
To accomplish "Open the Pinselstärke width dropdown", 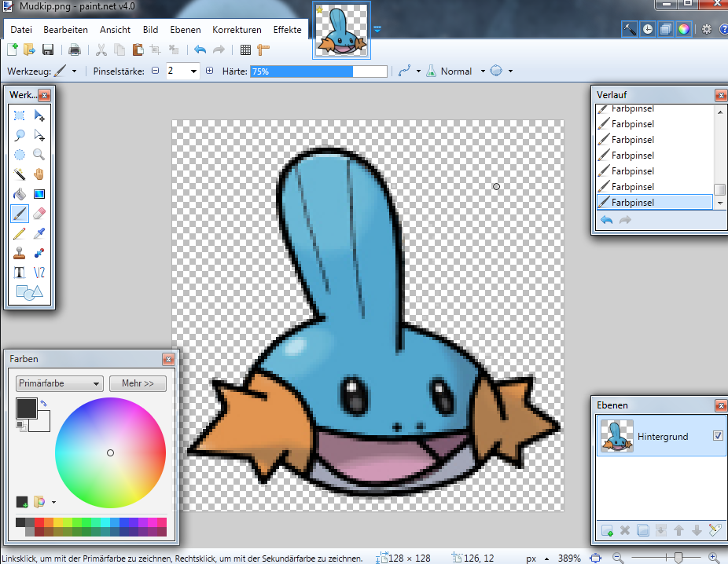I will 193,71.
